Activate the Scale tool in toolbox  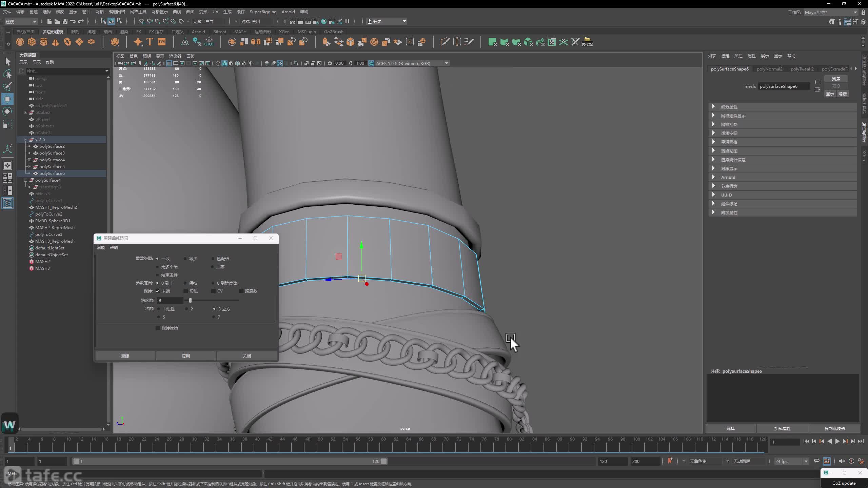(x=7, y=124)
